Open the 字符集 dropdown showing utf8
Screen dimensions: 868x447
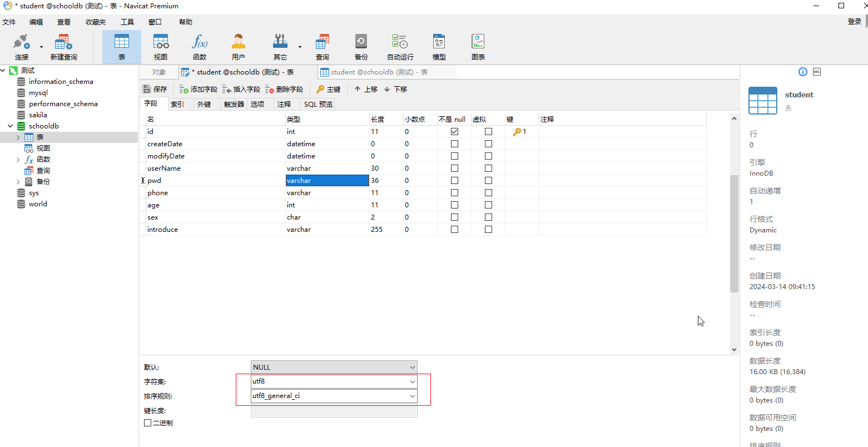[x=411, y=381]
